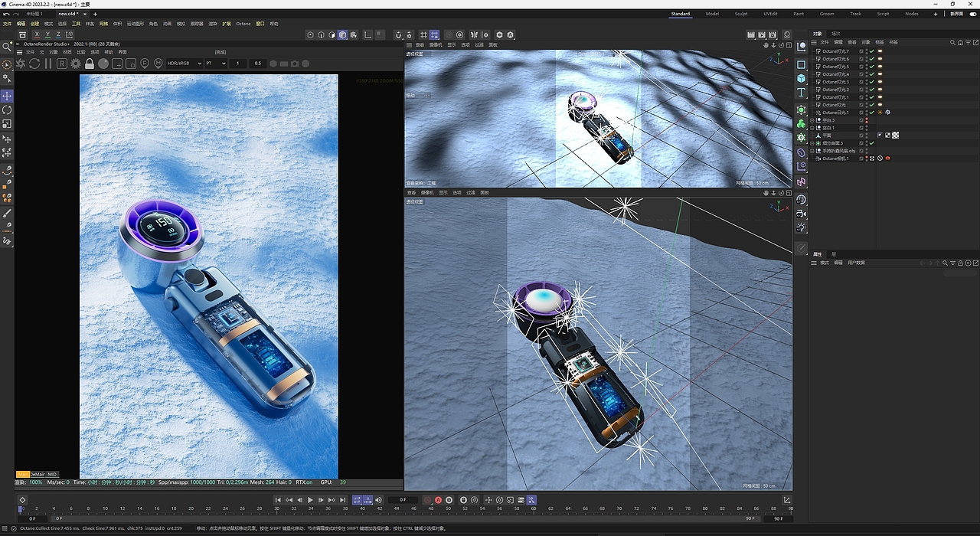
Task: Select the Move tool in left toolbar
Action: pyautogui.click(x=7, y=95)
